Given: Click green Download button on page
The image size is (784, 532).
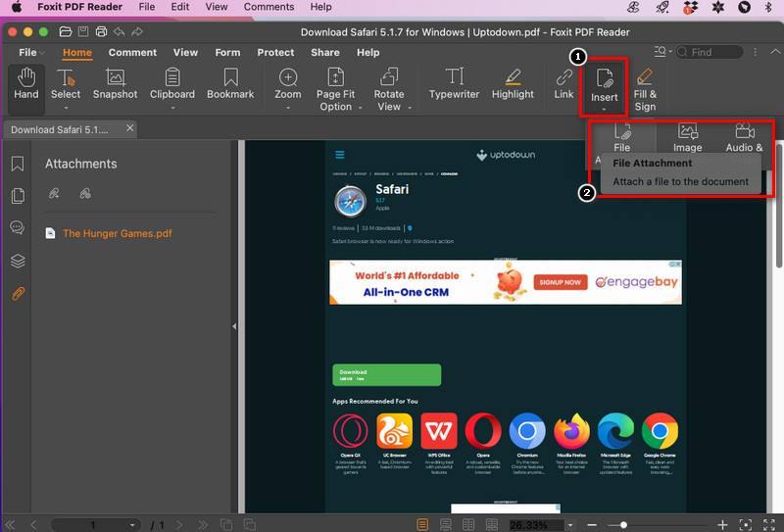Looking at the screenshot, I should tap(386, 375).
